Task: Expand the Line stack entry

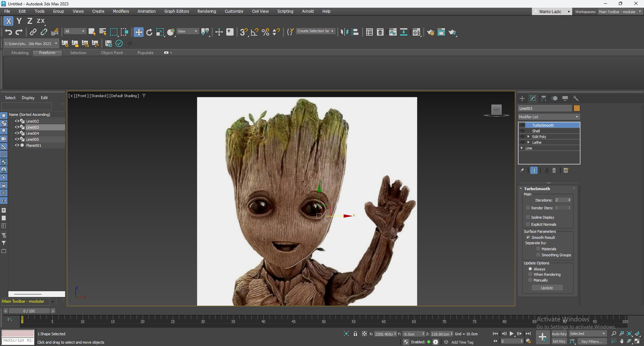Action: coord(522,148)
